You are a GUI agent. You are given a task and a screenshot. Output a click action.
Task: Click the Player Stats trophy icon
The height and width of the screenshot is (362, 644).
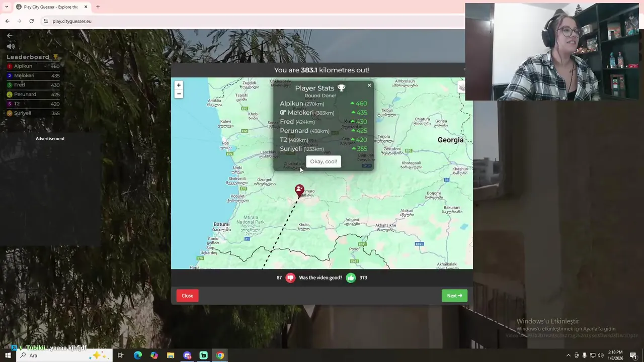pos(342,88)
